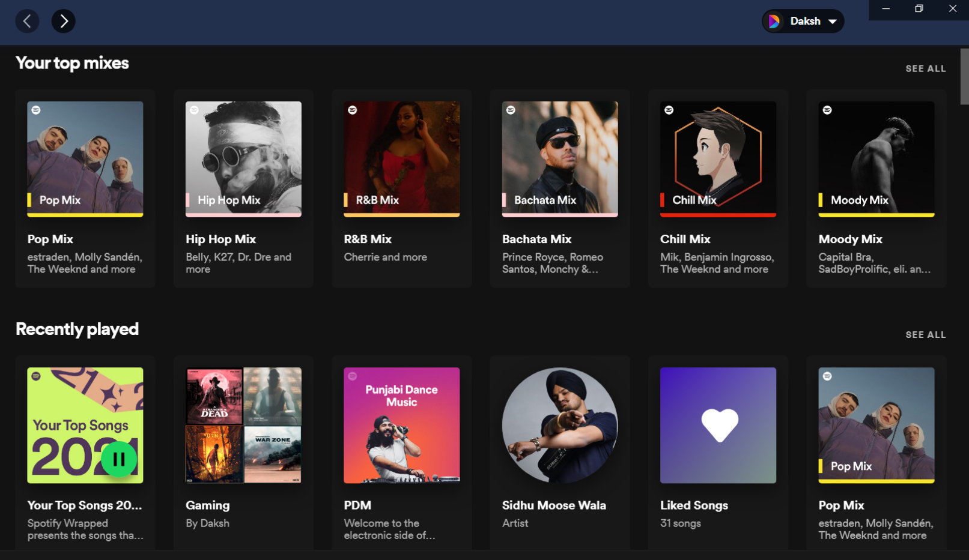Open Punjabi Dance Music cover
This screenshot has height=560, width=969.
(x=401, y=425)
